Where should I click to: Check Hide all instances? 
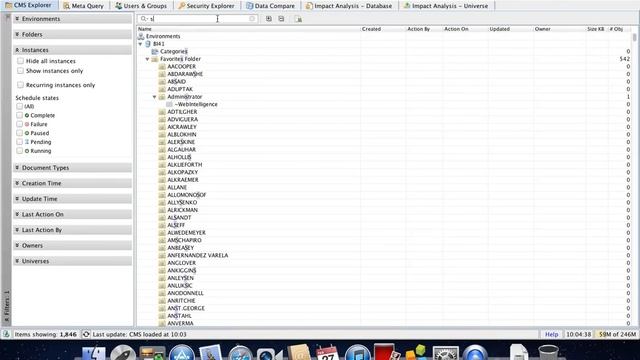pos(20,61)
